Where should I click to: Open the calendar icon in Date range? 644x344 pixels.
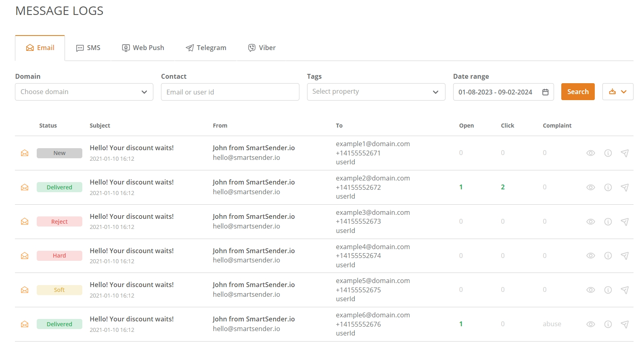[x=545, y=92]
